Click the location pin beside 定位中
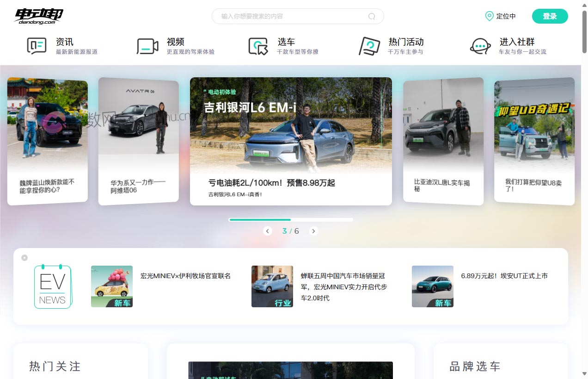 point(489,16)
